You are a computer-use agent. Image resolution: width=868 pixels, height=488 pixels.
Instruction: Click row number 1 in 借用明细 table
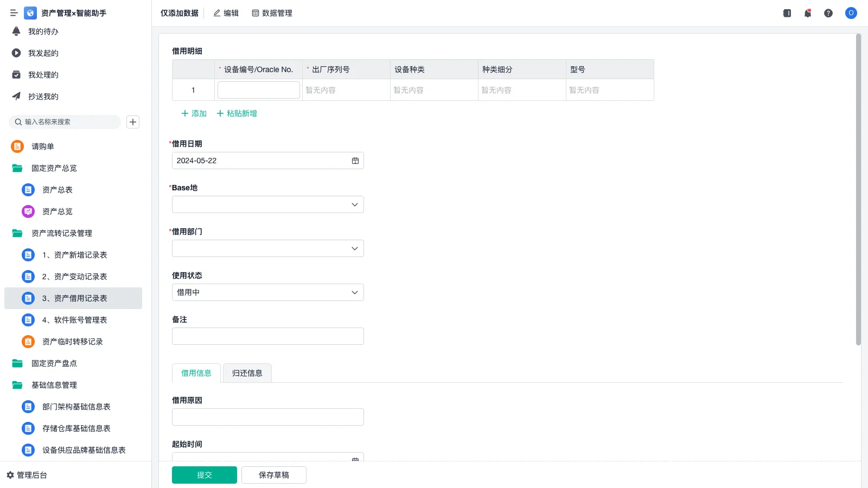(193, 90)
